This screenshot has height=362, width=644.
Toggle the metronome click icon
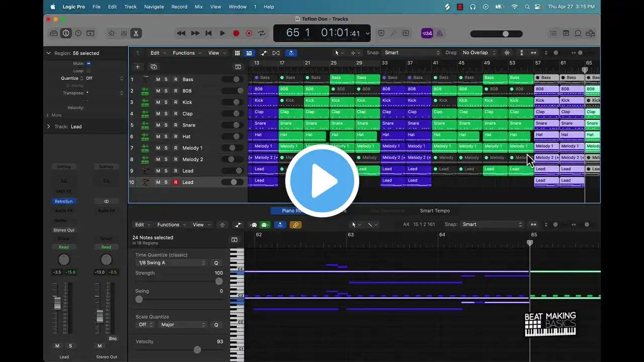tap(440, 33)
